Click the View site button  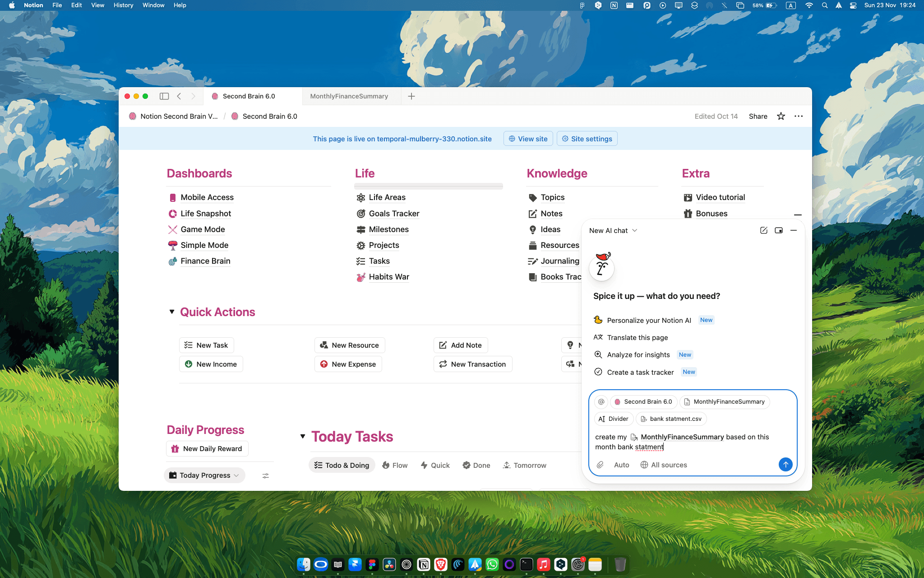528,139
